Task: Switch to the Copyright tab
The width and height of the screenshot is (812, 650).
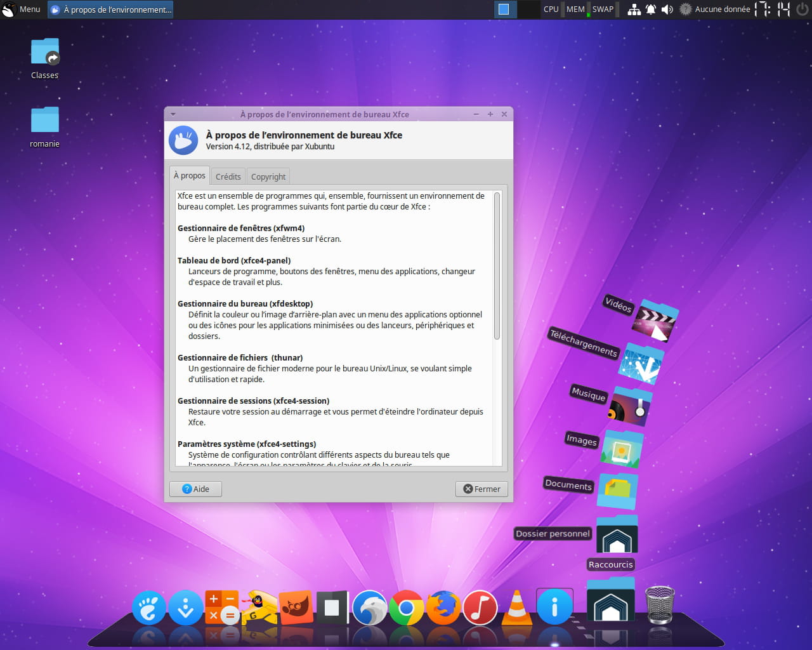Action: 268,176
